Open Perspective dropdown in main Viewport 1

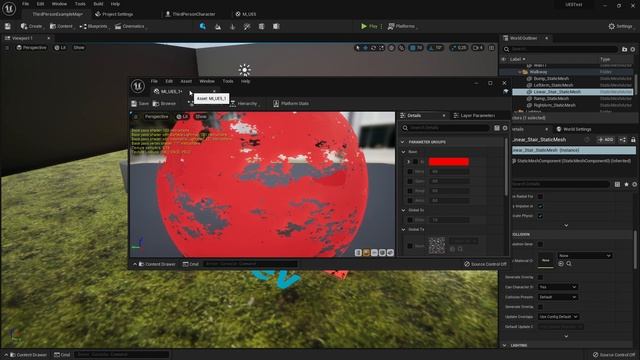tap(31, 47)
